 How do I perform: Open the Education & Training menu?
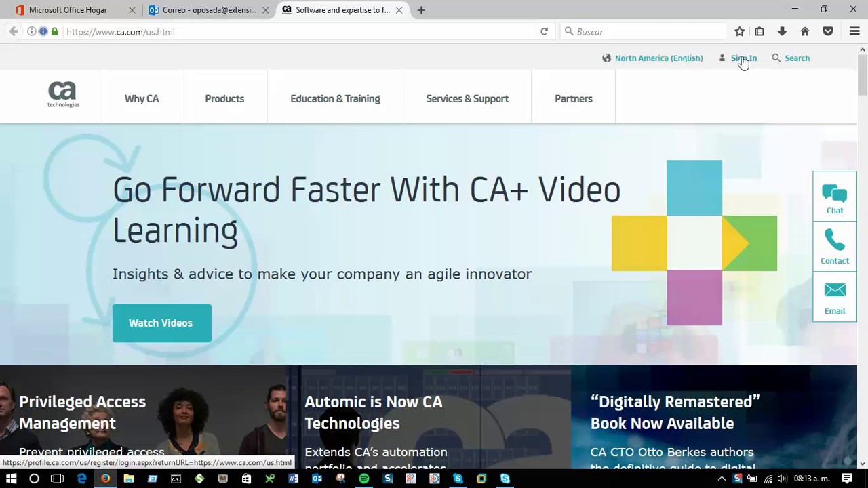[x=335, y=98]
